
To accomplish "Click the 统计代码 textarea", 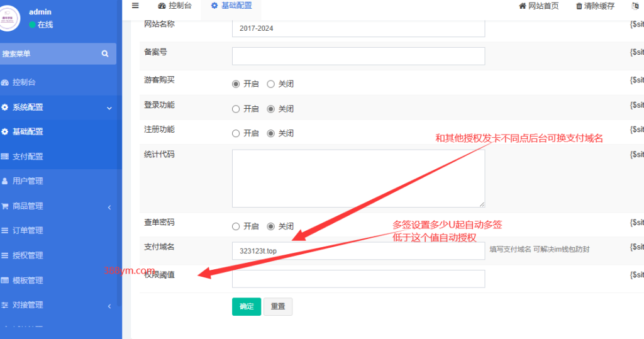I will click(358, 179).
